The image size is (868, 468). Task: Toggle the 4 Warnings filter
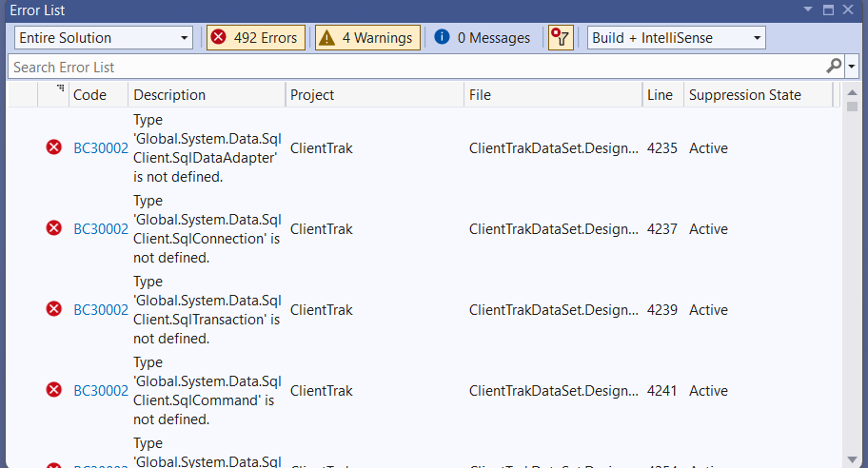[367, 38]
